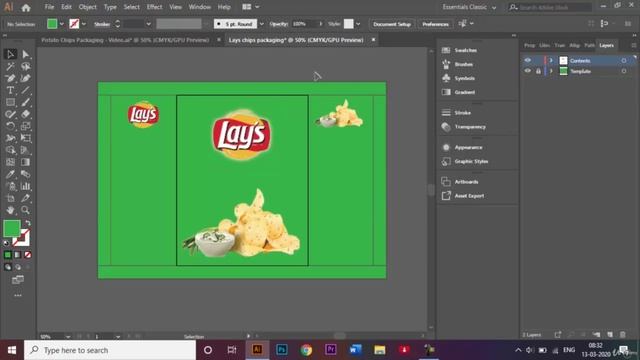Select the Lasso tool

pos(25,66)
